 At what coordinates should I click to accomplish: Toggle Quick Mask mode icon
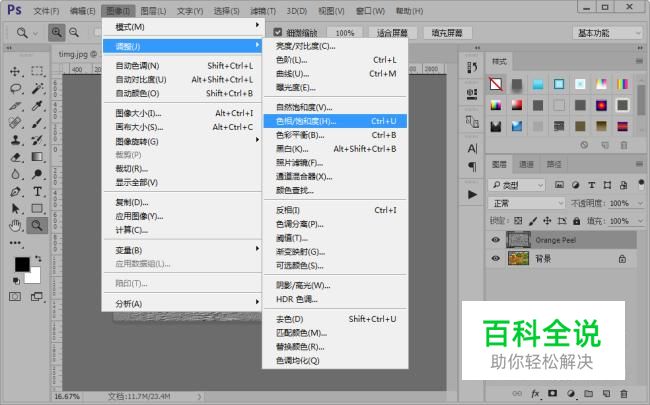coord(15,297)
